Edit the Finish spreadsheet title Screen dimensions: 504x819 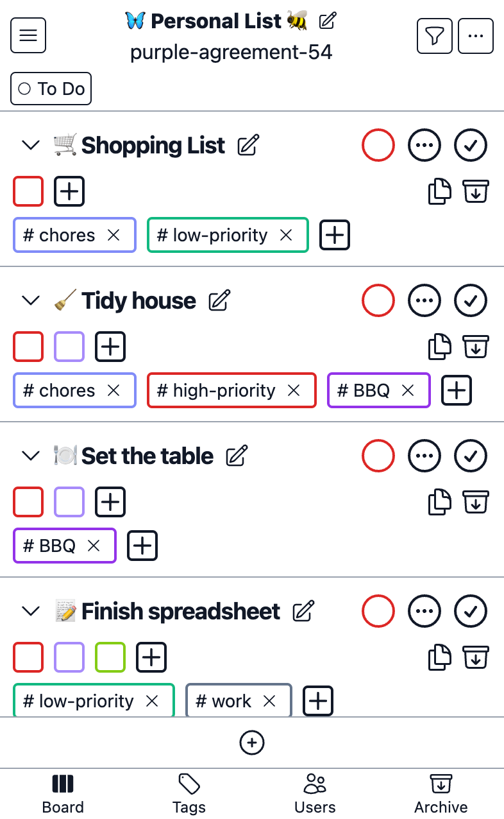click(303, 612)
